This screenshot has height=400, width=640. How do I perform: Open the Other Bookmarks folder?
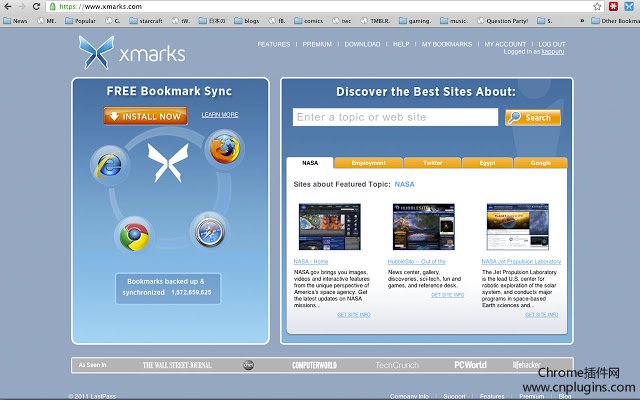coord(615,21)
